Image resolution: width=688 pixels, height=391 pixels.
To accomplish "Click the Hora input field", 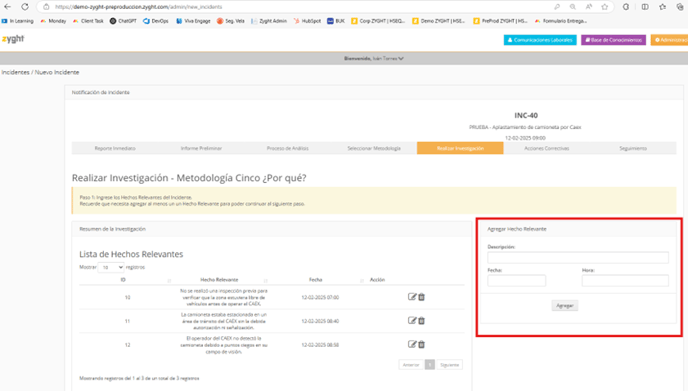I will click(625, 281).
